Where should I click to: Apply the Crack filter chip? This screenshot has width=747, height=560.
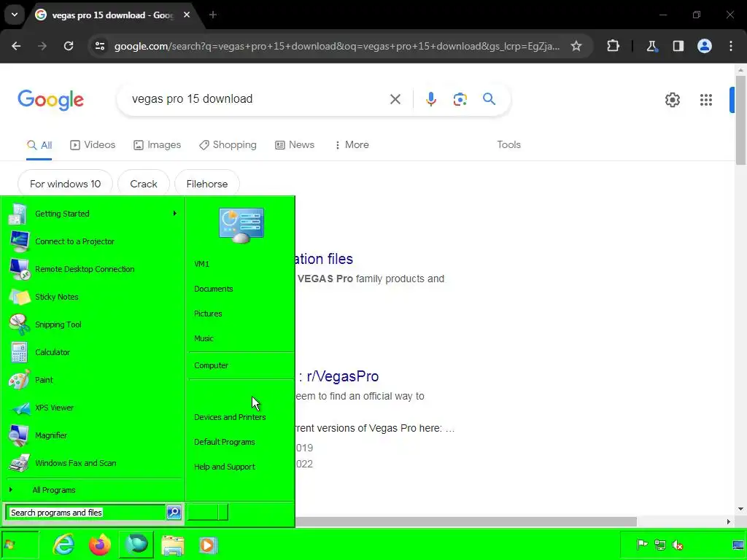[144, 184]
